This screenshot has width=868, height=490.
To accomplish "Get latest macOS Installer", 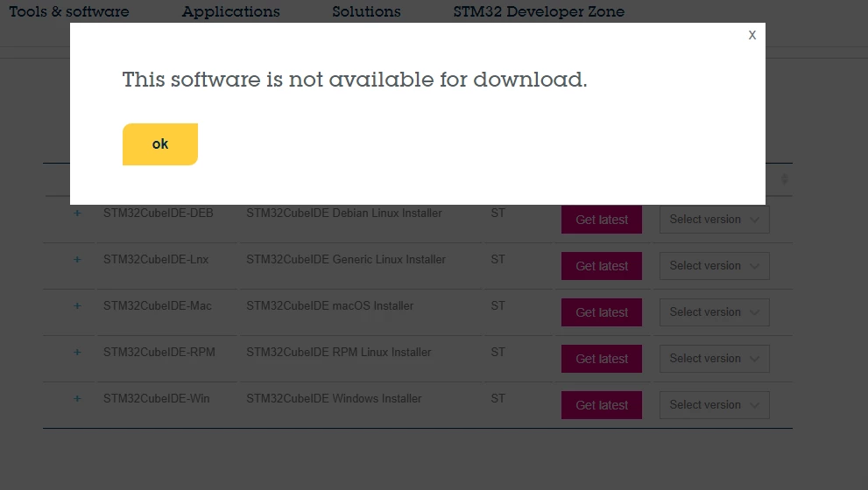I will [x=602, y=312].
